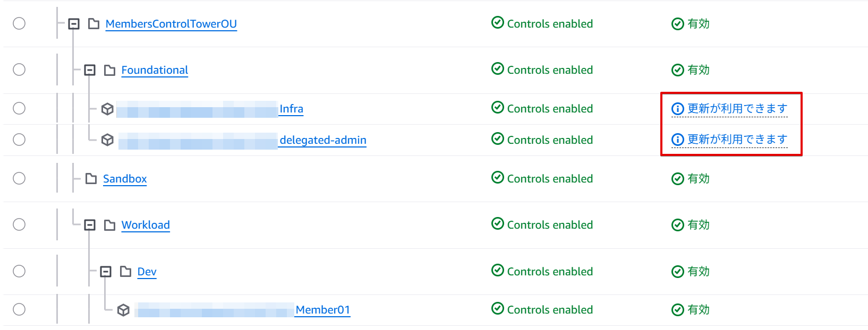
Task: Click the update available status for delegated-admin
Action: [x=737, y=140]
